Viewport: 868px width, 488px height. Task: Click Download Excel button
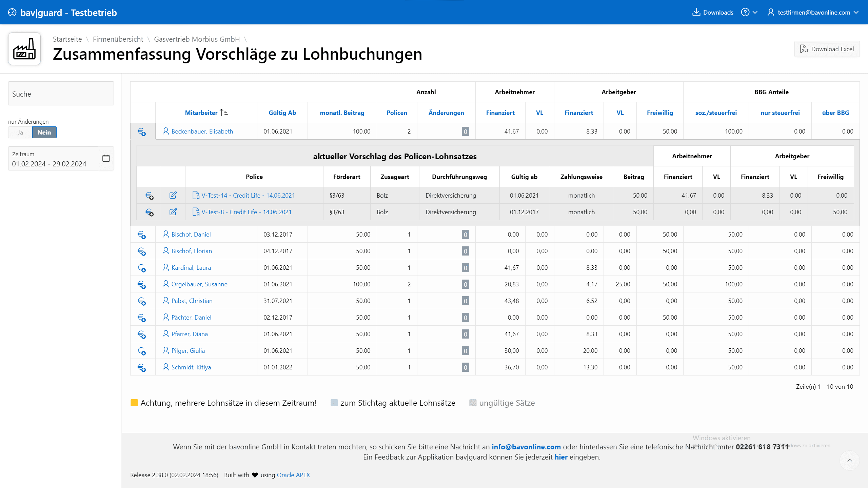coord(827,49)
